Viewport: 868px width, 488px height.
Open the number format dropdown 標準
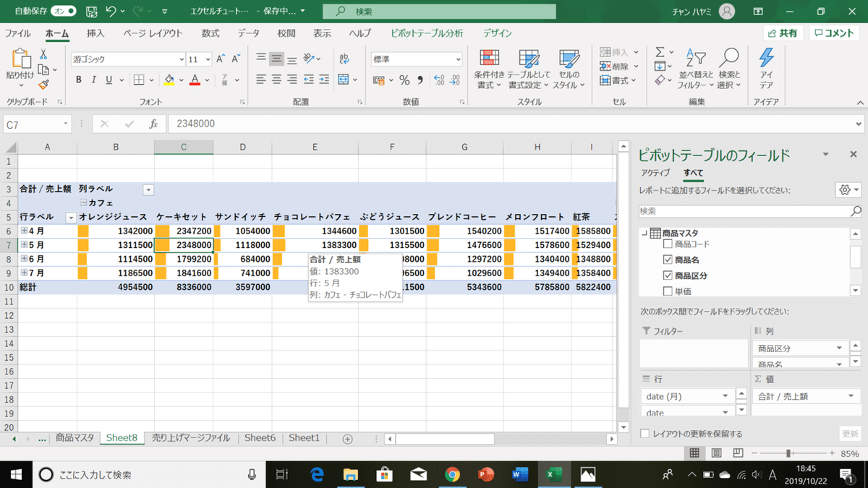click(x=459, y=59)
